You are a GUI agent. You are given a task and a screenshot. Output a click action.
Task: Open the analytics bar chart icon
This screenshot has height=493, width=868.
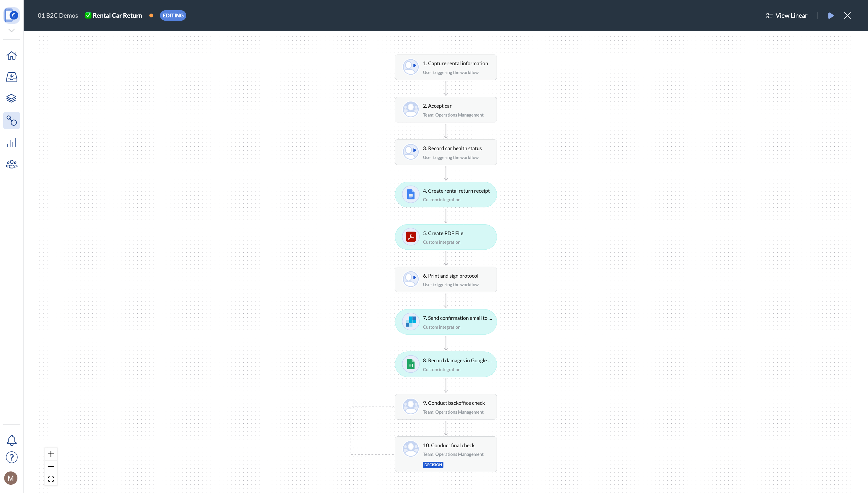pos(12,143)
